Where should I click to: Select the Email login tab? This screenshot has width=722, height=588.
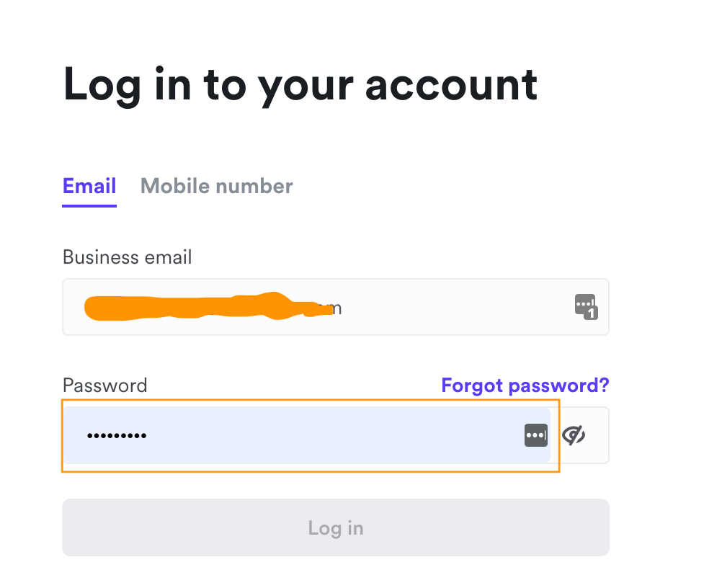pyautogui.click(x=89, y=186)
